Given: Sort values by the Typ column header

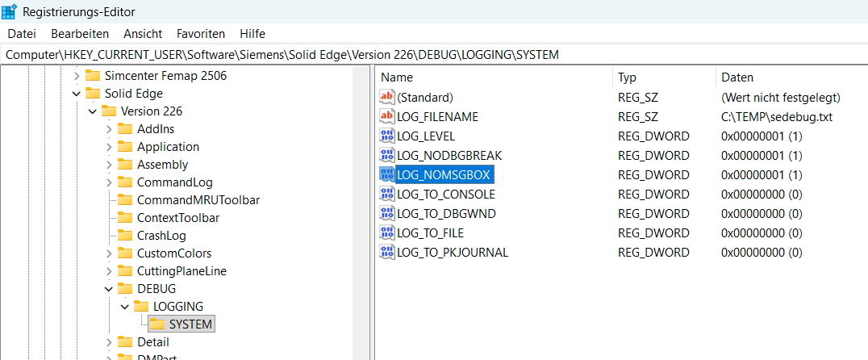Looking at the screenshot, I should (x=664, y=77).
